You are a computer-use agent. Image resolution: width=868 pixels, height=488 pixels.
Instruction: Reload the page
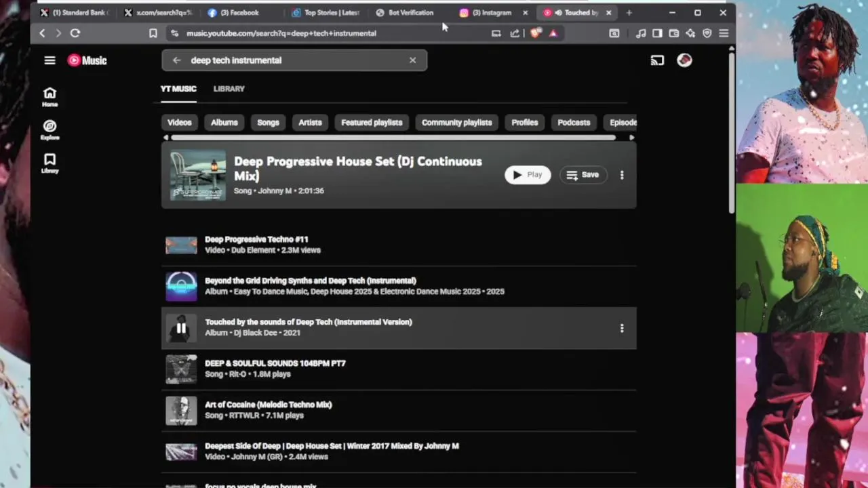75,33
